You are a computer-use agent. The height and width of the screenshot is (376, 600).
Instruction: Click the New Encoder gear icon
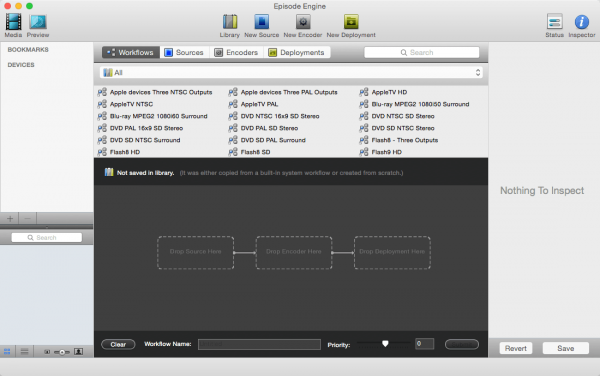(303, 22)
